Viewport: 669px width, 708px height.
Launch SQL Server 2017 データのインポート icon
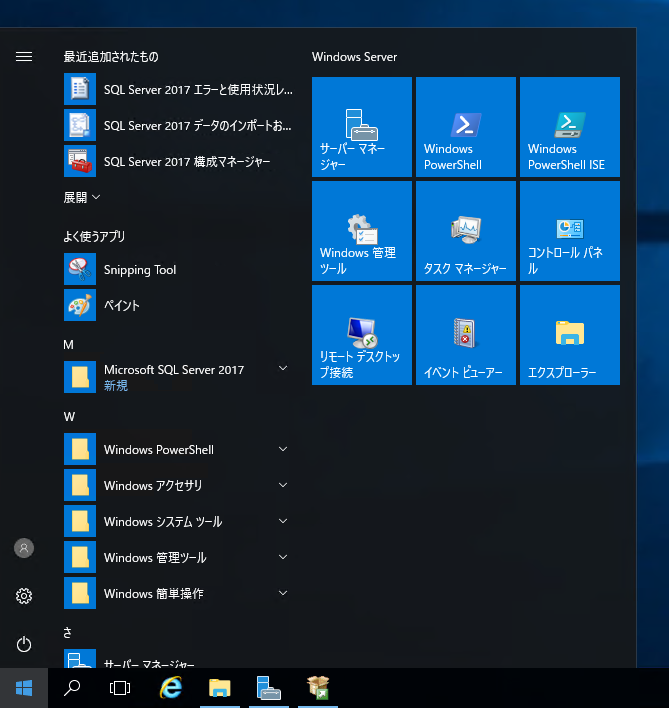[80, 125]
